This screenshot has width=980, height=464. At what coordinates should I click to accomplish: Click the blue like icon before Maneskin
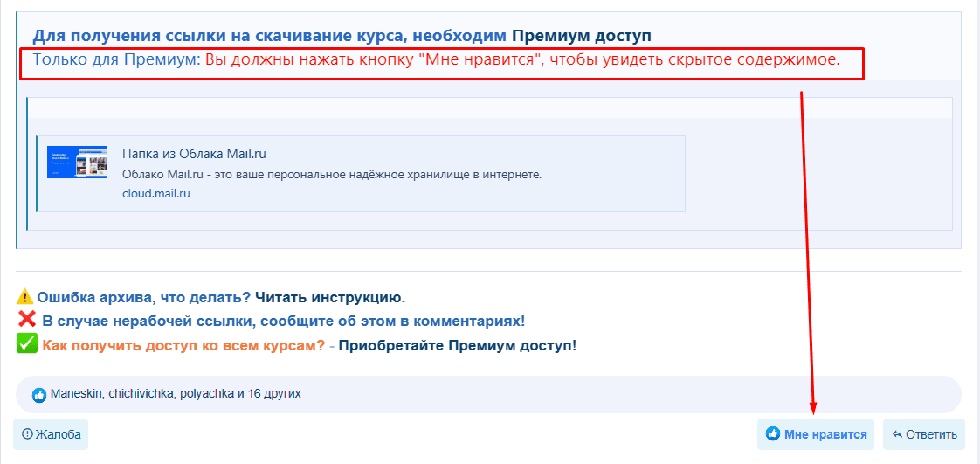click(x=39, y=395)
